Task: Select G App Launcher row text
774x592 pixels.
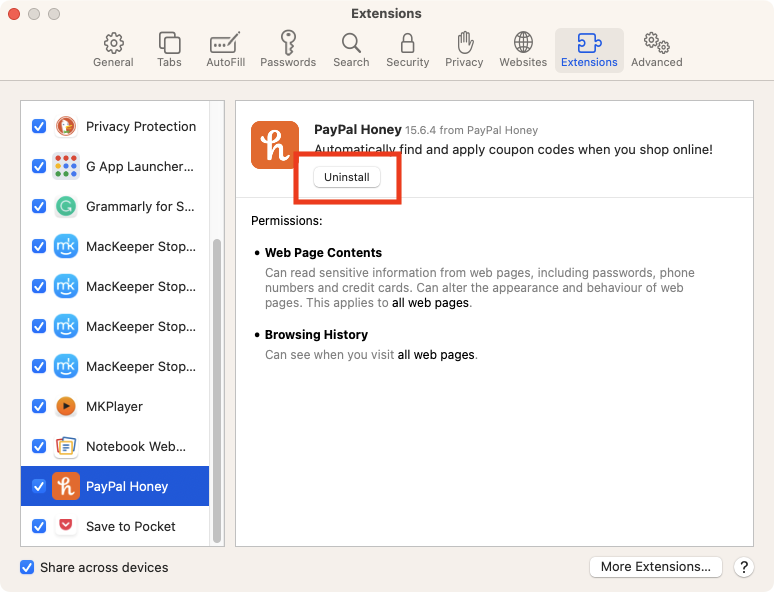Action: 140,166
